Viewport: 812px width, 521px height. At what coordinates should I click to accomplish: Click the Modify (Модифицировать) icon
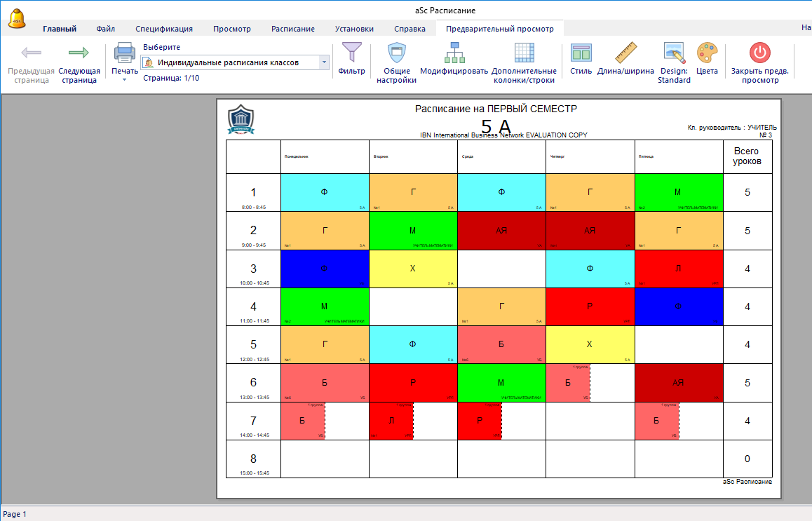(454, 53)
